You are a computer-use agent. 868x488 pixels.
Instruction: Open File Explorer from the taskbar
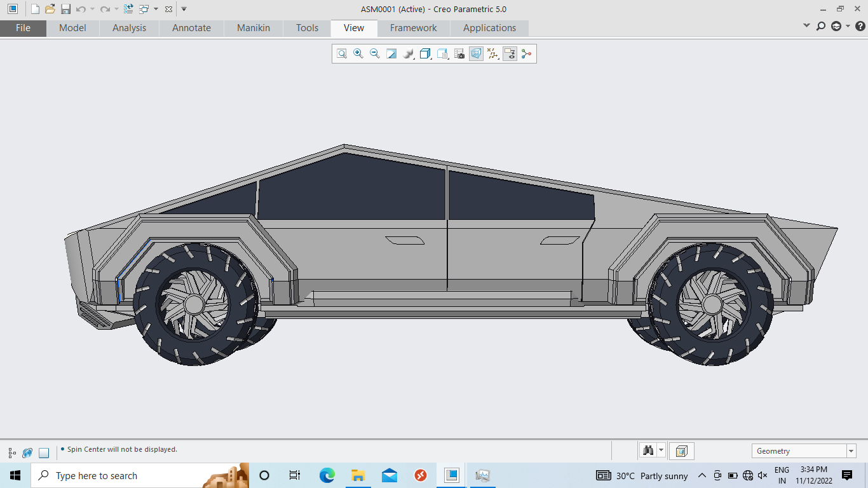(358, 475)
